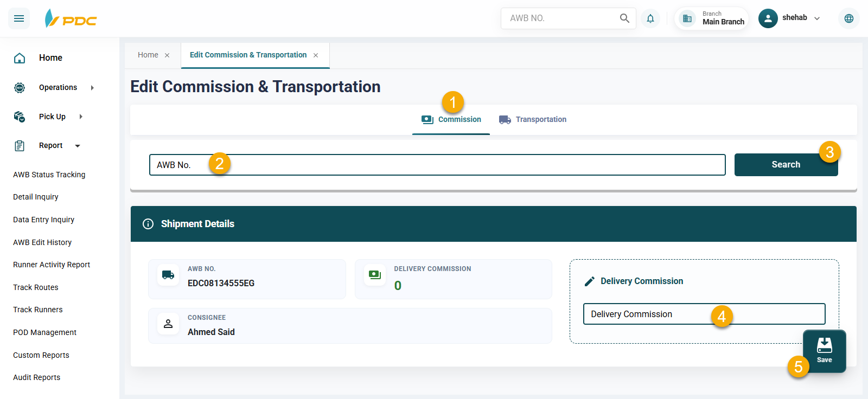Click the Report clipboard icon
Image resolution: width=868 pixels, height=399 pixels.
coord(20,146)
